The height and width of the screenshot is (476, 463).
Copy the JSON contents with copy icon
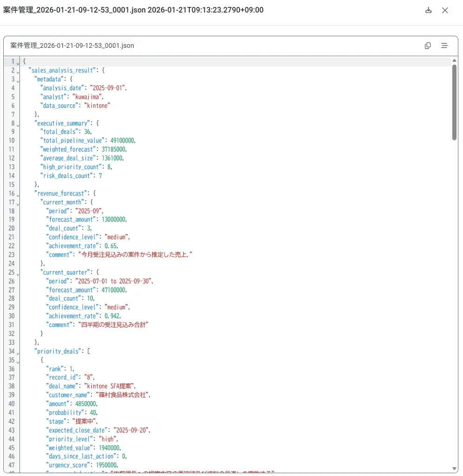[428, 46]
